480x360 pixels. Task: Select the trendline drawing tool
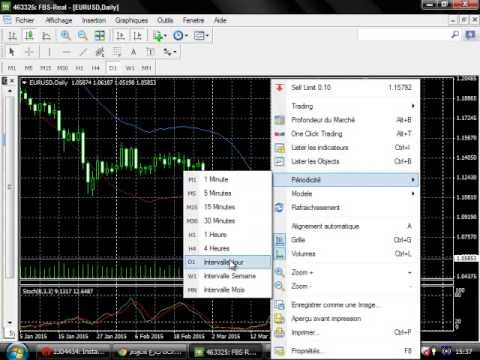tap(83, 52)
